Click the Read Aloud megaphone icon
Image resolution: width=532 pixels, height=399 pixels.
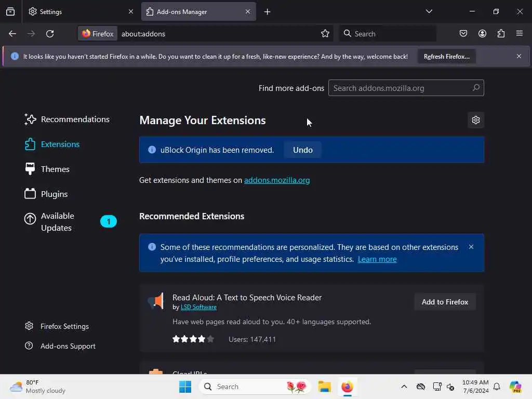pyautogui.click(x=156, y=301)
